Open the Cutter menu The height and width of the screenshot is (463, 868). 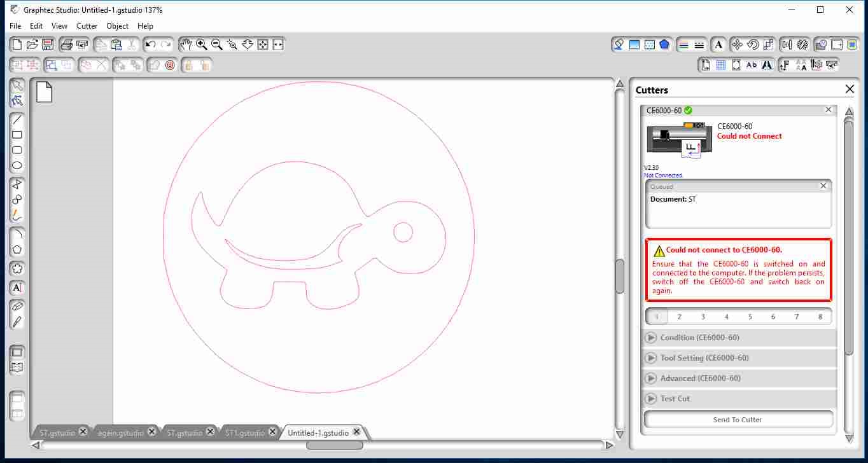pos(87,26)
